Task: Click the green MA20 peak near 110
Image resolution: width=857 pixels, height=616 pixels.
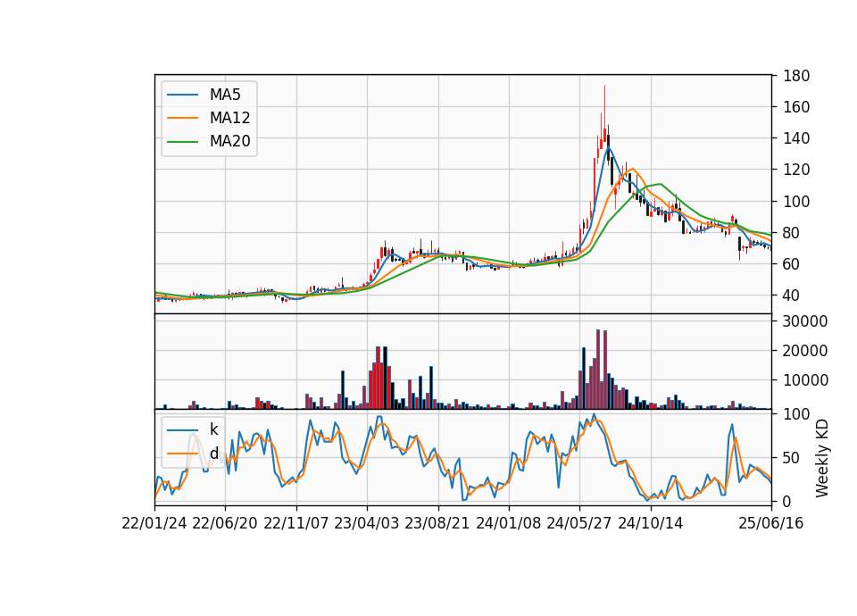Action: click(x=661, y=184)
